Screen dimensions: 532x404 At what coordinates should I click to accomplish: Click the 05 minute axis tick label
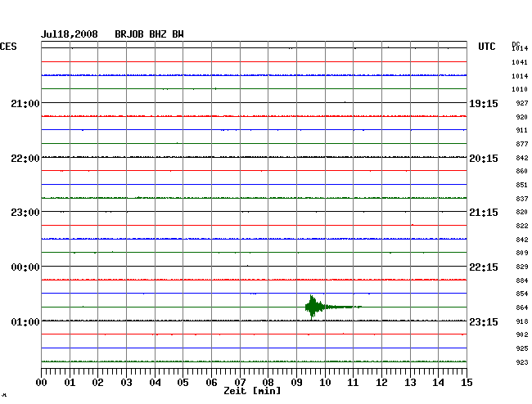183,383
